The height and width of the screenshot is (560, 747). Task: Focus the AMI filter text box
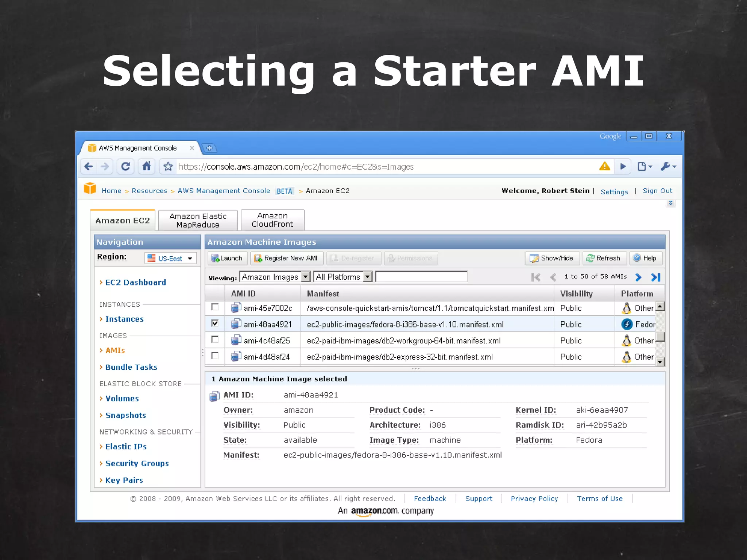point(421,277)
